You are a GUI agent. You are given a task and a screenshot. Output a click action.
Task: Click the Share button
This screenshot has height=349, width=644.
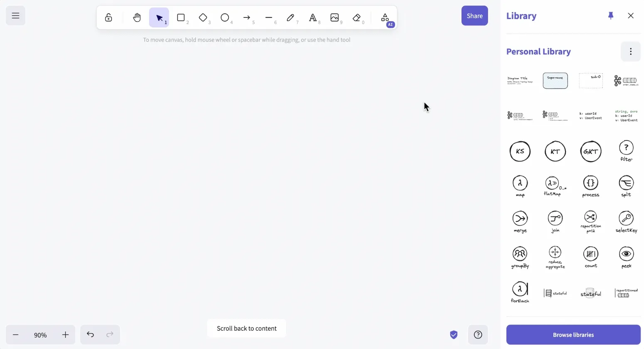coord(474,15)
